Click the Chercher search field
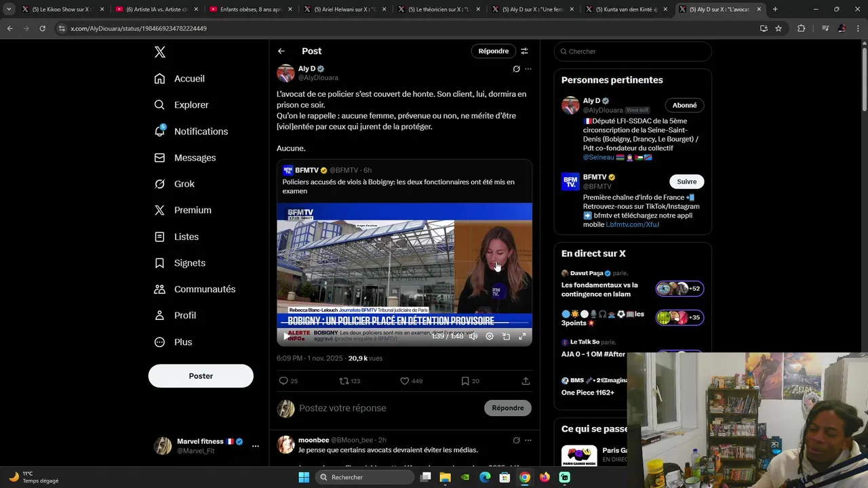The image size is (868, 488). (x=633, y=52)
